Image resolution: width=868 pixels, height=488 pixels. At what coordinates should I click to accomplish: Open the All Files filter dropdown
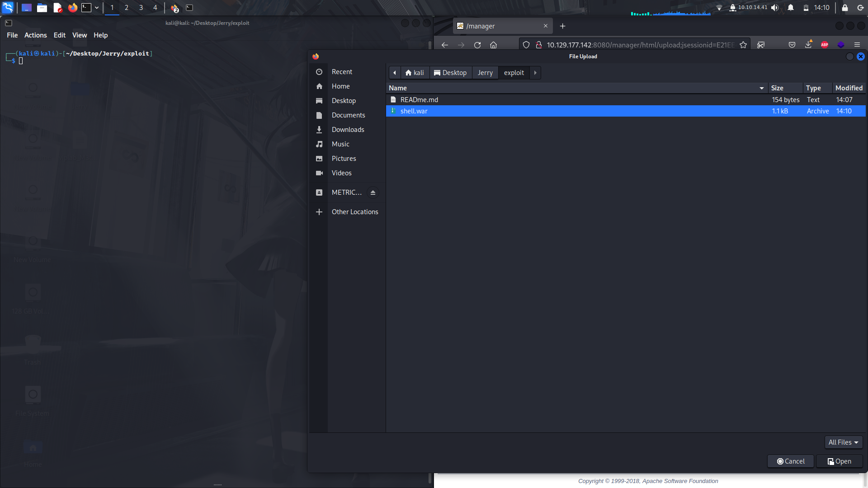(843, 442)
